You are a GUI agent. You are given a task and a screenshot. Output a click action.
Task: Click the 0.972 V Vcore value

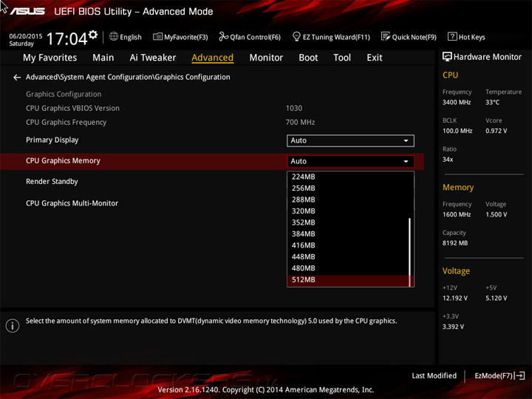pos(497,131)
